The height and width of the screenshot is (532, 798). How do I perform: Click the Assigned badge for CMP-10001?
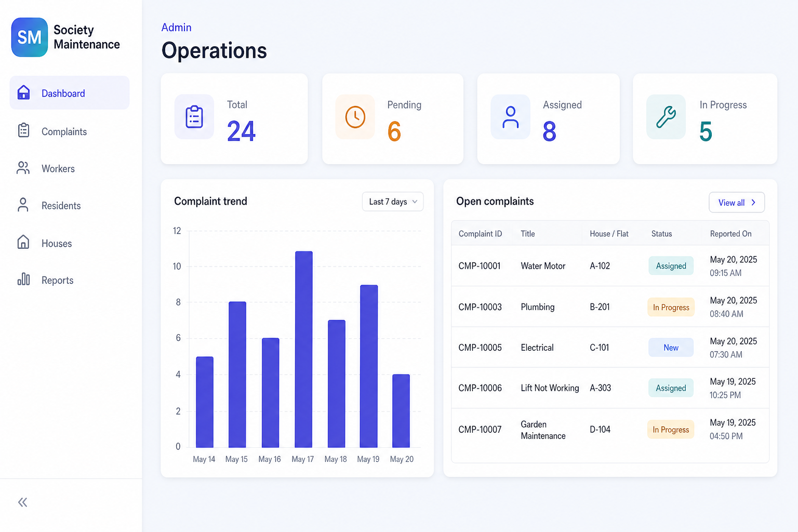pyautogui.click(x=671, y=266)
